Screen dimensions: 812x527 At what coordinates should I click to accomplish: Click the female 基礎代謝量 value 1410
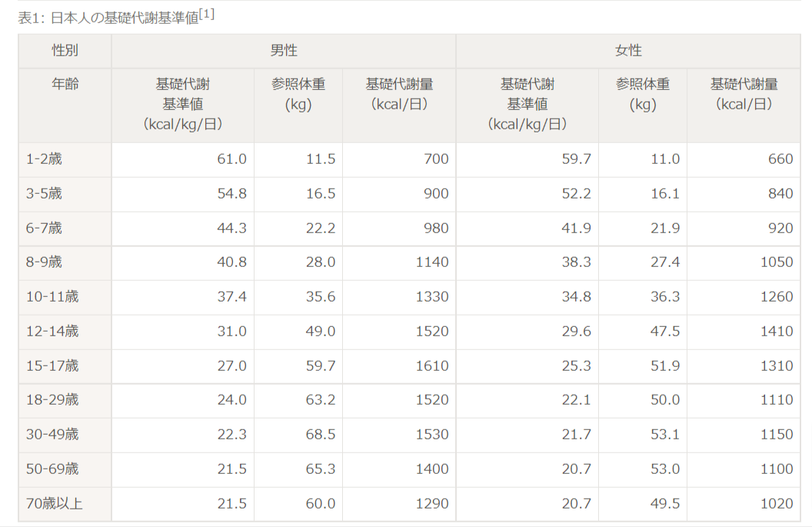[776, 332]
